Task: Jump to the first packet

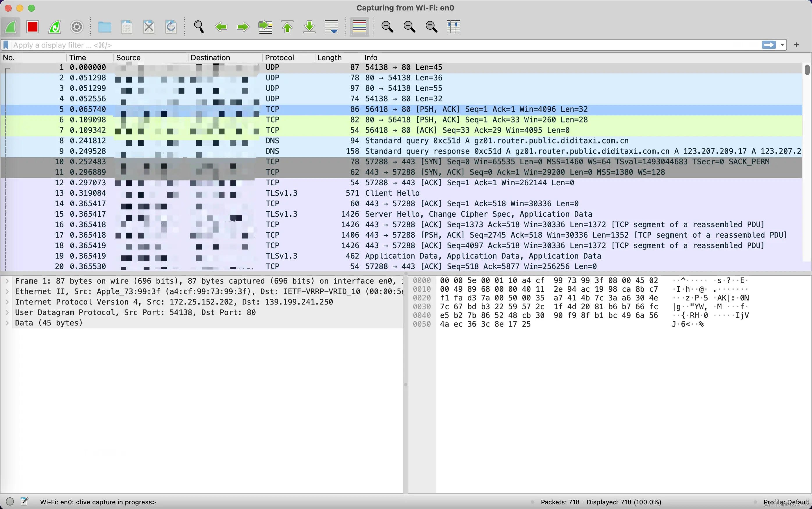Action: (287, 27)
